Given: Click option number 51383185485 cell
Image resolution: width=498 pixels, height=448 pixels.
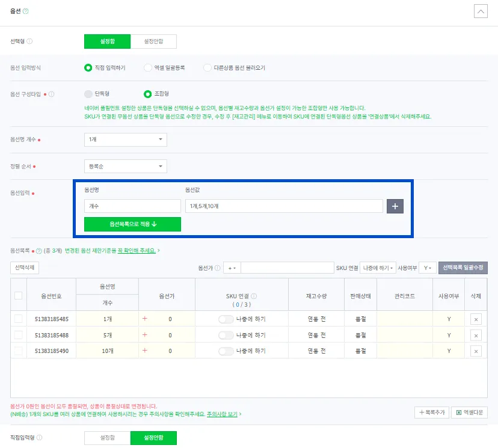Looking at the screenshot, I should [52, 319].
